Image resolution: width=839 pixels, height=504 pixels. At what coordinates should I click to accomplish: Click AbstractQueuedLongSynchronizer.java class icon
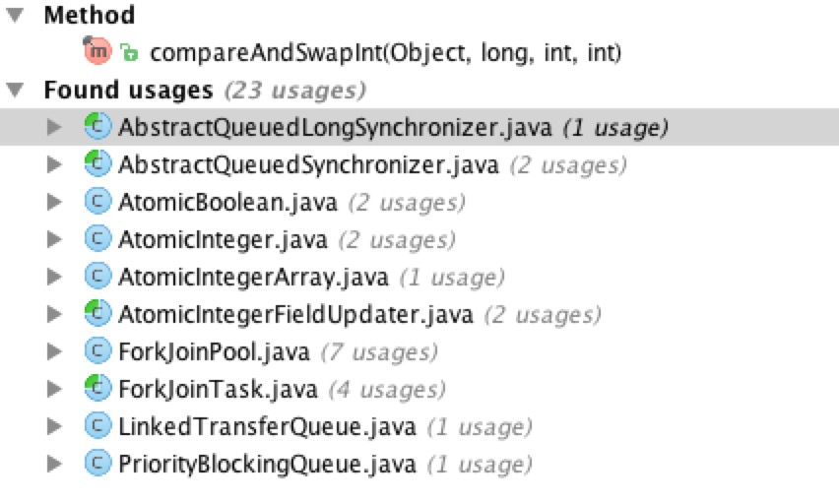[97, 127]
